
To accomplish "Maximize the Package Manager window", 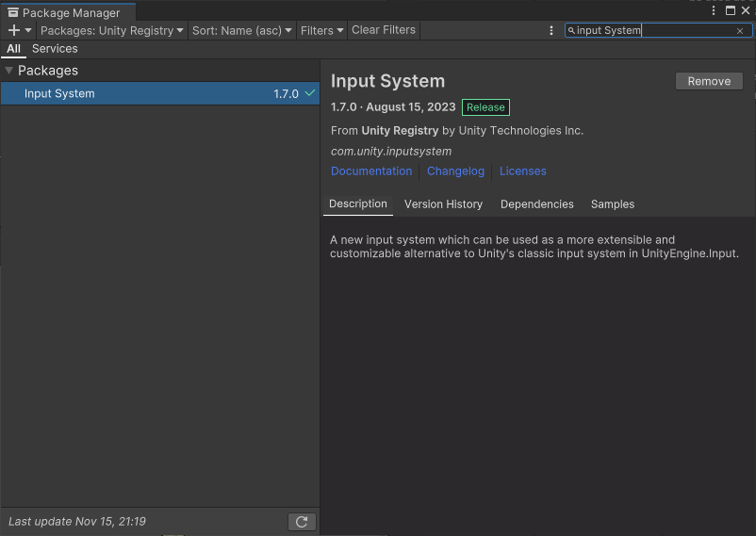I will click(731, 10).
